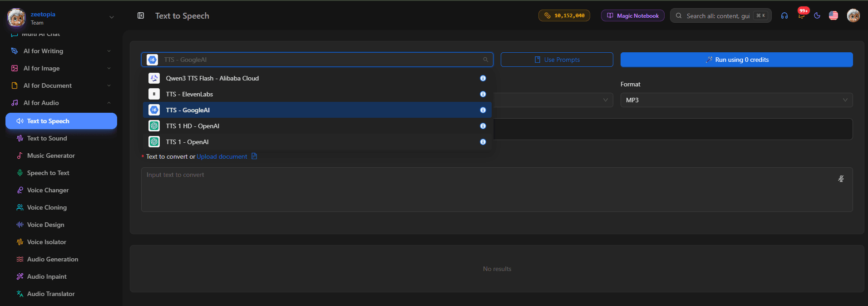Open Audio Generation
Screen dimensions: 868x306
pyautogui.click(x=61, y=259)
